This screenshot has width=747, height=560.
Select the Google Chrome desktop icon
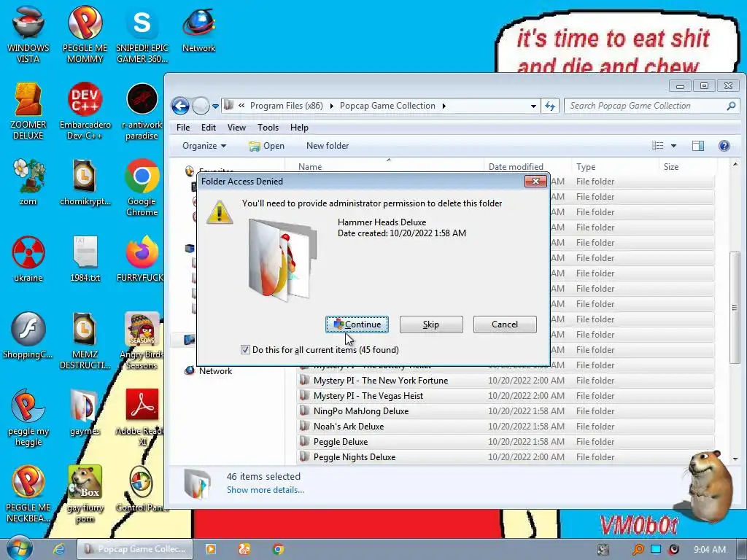click(142, 187)
